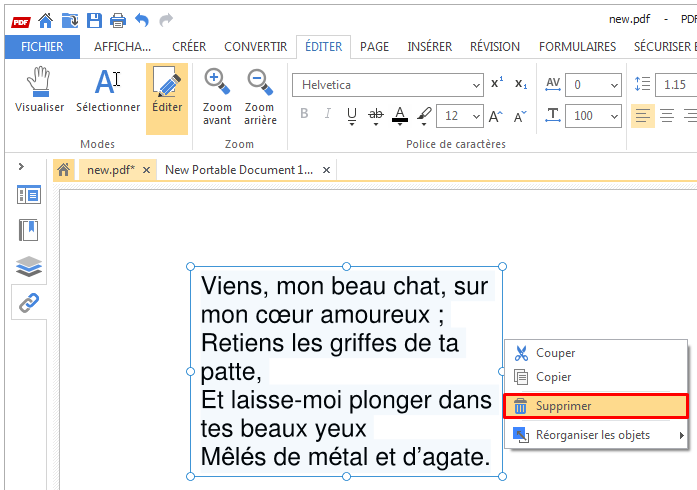The width and height of the screenshot is (697, 490).
Task: Switch to the AFFICHA... ribbon tab
Action: pos(122,47)
